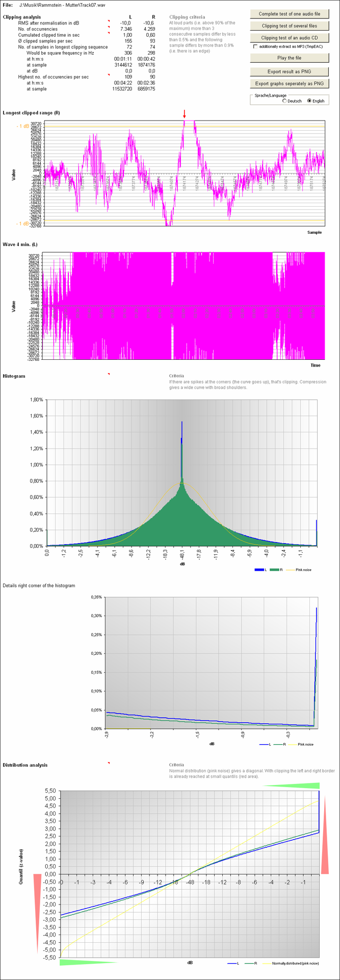Click red comment marker beside Distribution analysis heading
This screenshot has height=980, width=340.
(x=108, y=763)
